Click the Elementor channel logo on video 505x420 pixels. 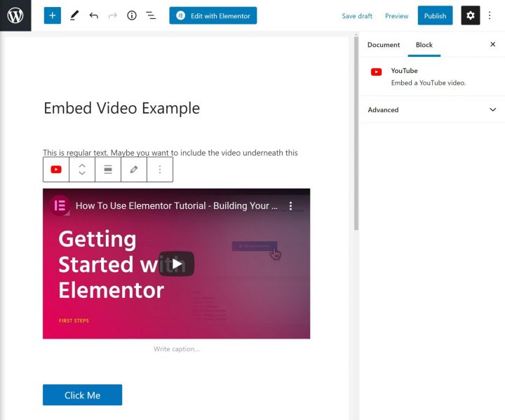click(x=60, y=205)
